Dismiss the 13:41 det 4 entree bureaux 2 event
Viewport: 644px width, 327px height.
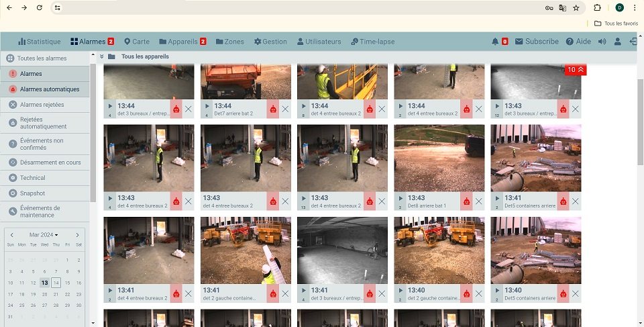click(188, 293)
